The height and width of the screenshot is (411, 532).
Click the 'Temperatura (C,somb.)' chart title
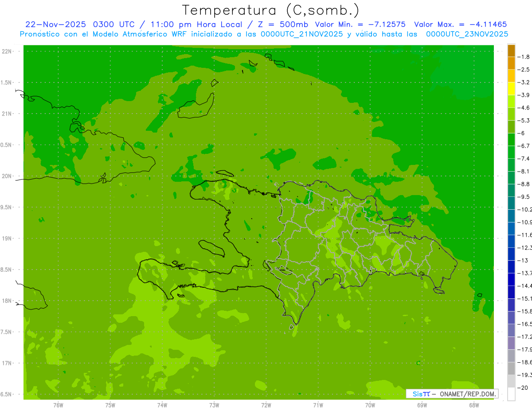pyautogui.click(x=271, y=10)
